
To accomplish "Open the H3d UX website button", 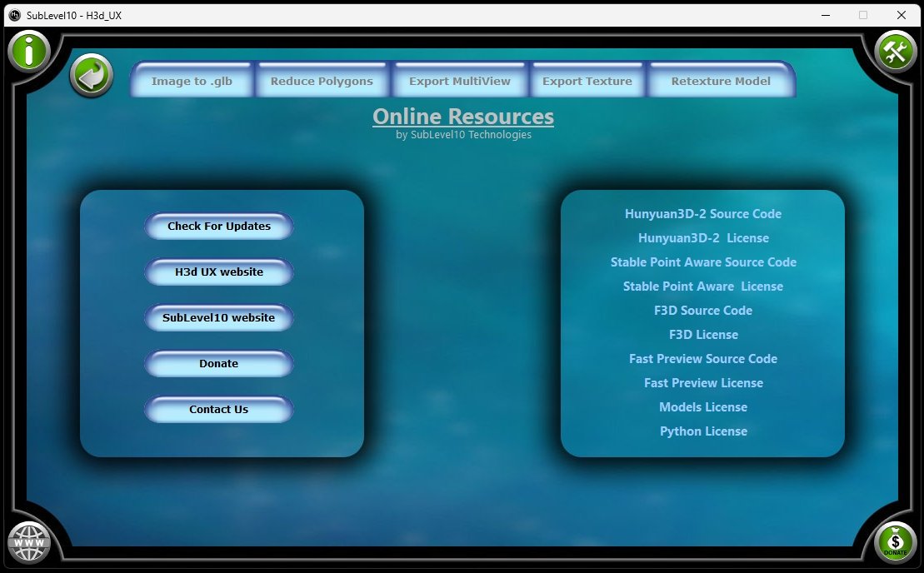I will (219, 272).
